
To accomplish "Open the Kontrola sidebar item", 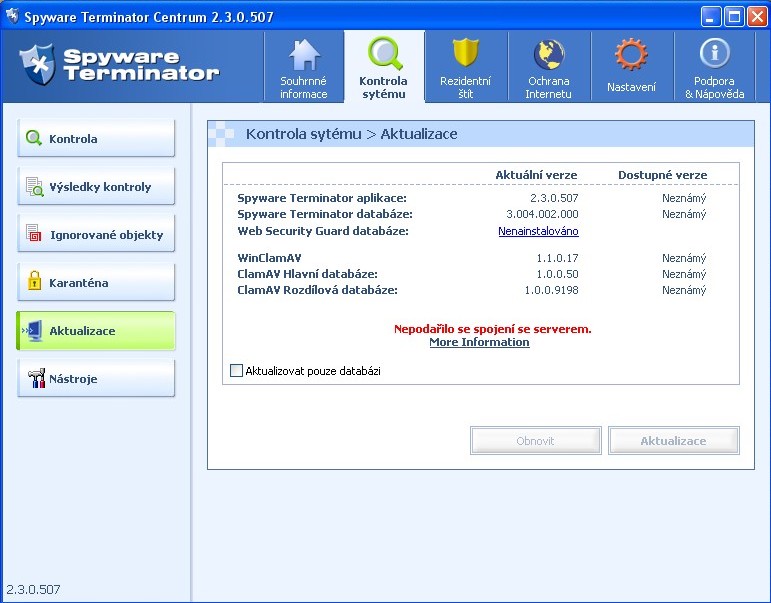I will pos(95,139).
